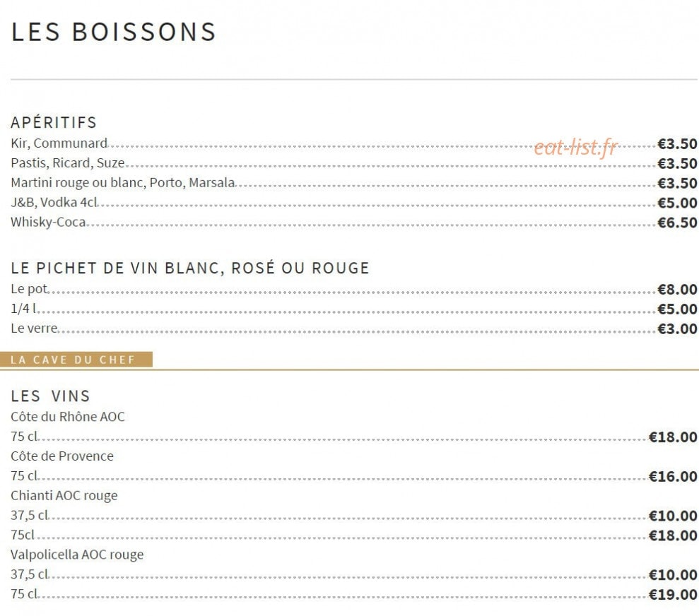Click the €6.50 price
This screenshot has width=699, height=616.
click(x=677, y=223)
